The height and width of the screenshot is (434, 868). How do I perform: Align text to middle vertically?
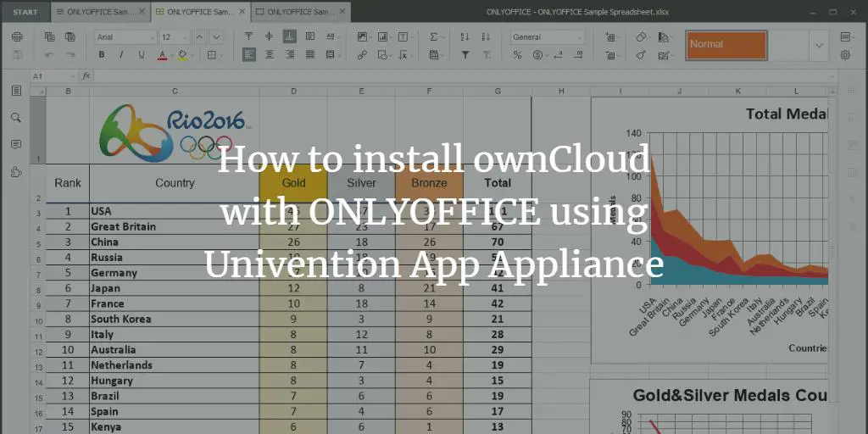[269, 36]
